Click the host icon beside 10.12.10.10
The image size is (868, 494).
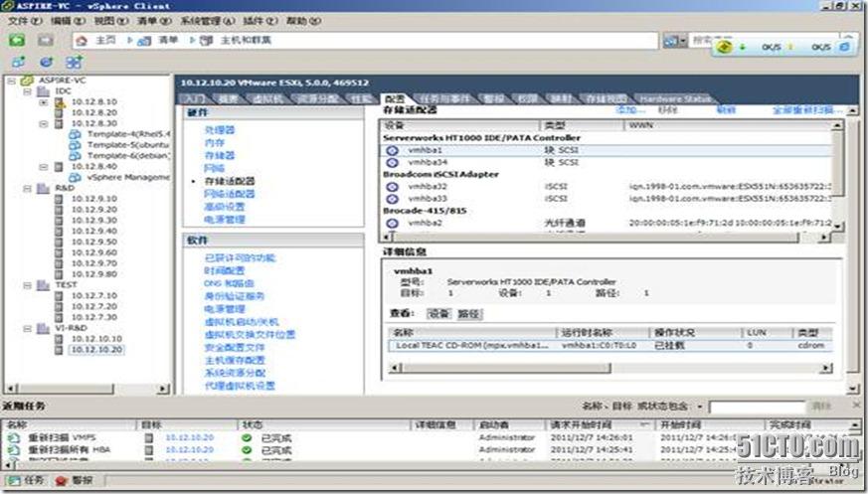59,339
